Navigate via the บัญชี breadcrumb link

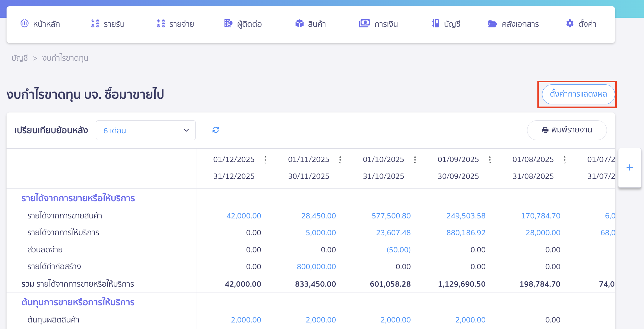(x=19, y=58)
